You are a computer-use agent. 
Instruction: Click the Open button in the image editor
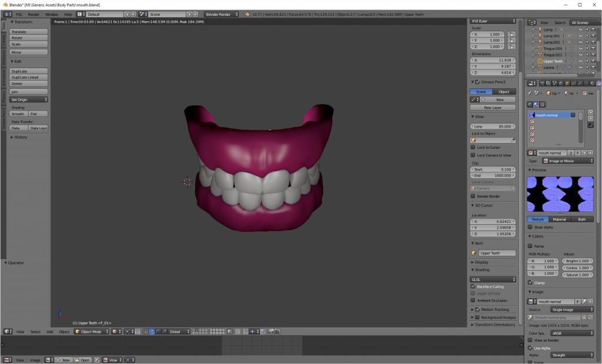[82, 360]
